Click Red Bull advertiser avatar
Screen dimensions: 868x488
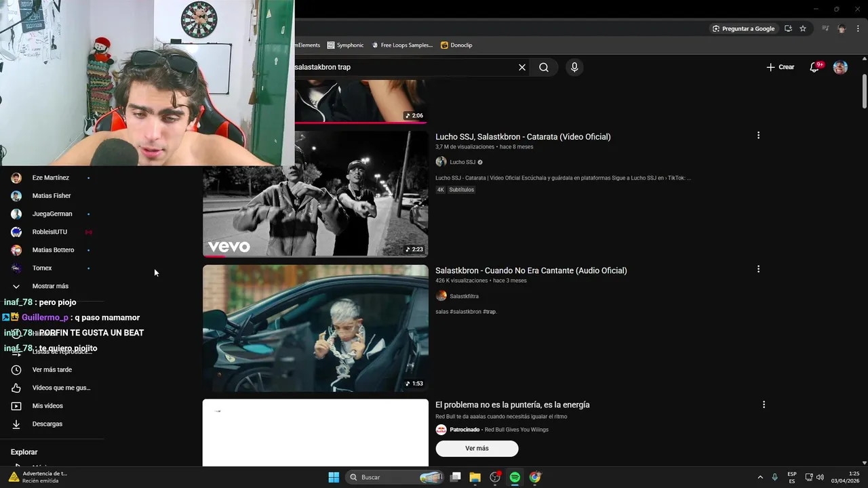click(x=441, y=430)
